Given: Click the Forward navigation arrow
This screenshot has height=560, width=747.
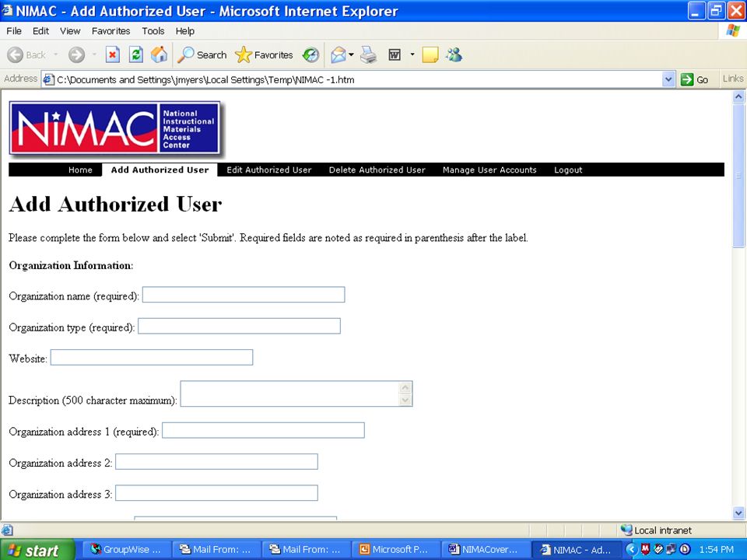Looking at the screenshot, I should tap(76, 55).
